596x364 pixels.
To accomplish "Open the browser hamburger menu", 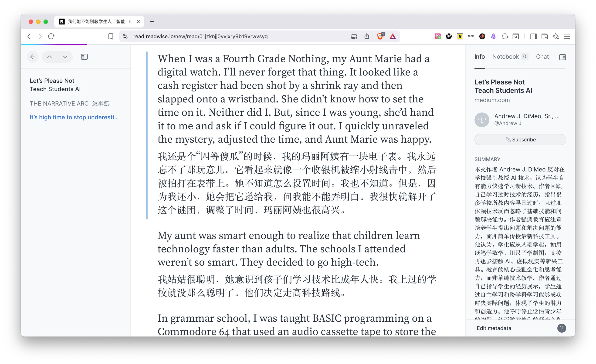I will tap(567, 36).
